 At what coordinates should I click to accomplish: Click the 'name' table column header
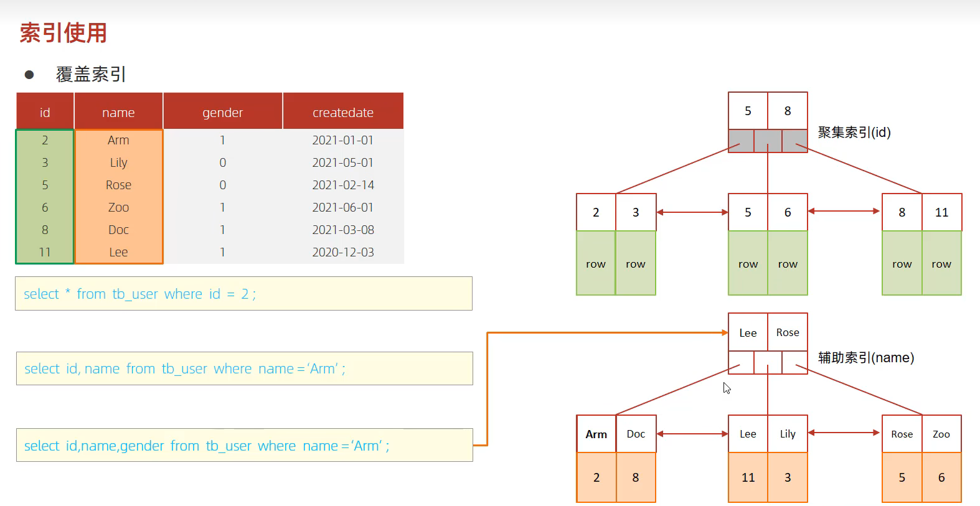(x=118, y=112)
